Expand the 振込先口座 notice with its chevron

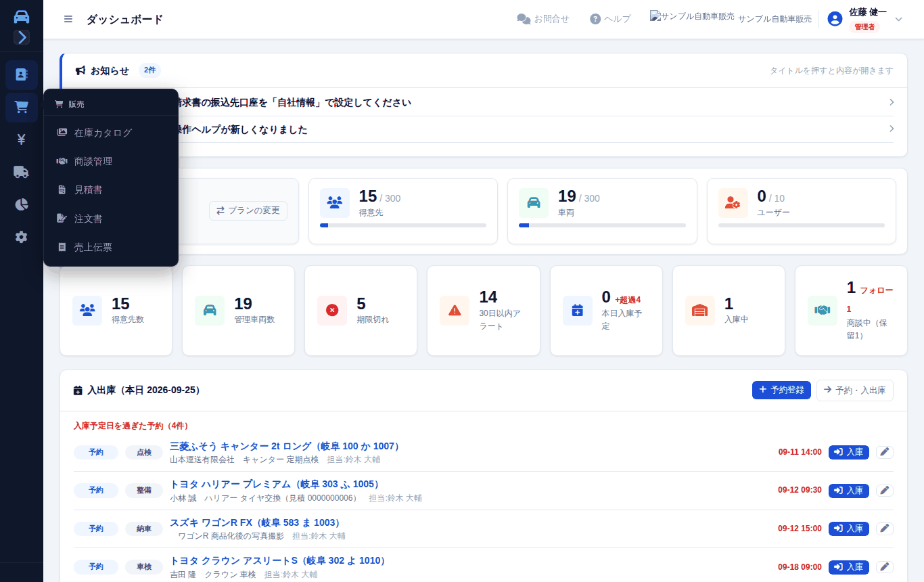pos(892,102)
